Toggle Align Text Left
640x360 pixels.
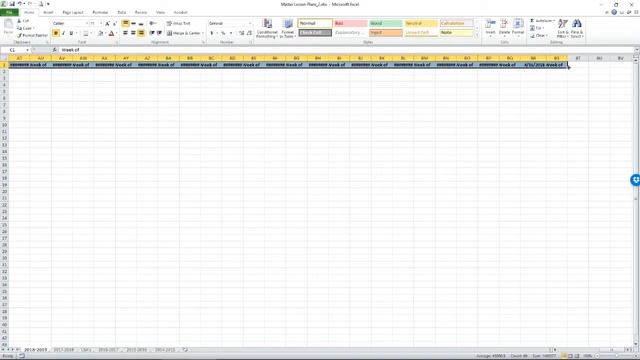point(126,33)
